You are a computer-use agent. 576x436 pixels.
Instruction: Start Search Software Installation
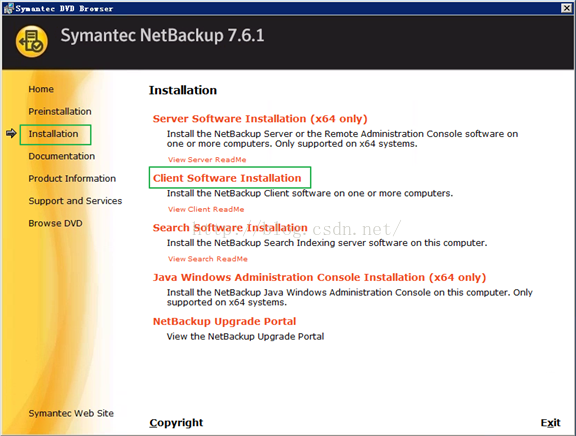coord(230,228)
